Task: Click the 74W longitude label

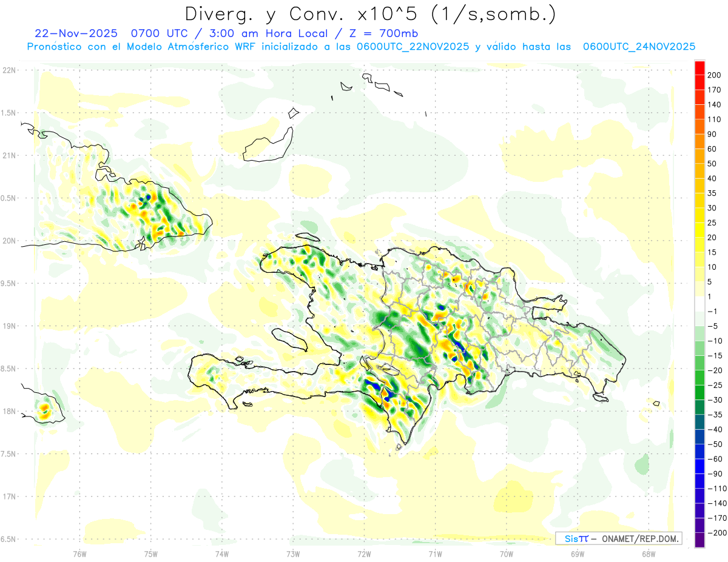Action: [x=222, y=554]
